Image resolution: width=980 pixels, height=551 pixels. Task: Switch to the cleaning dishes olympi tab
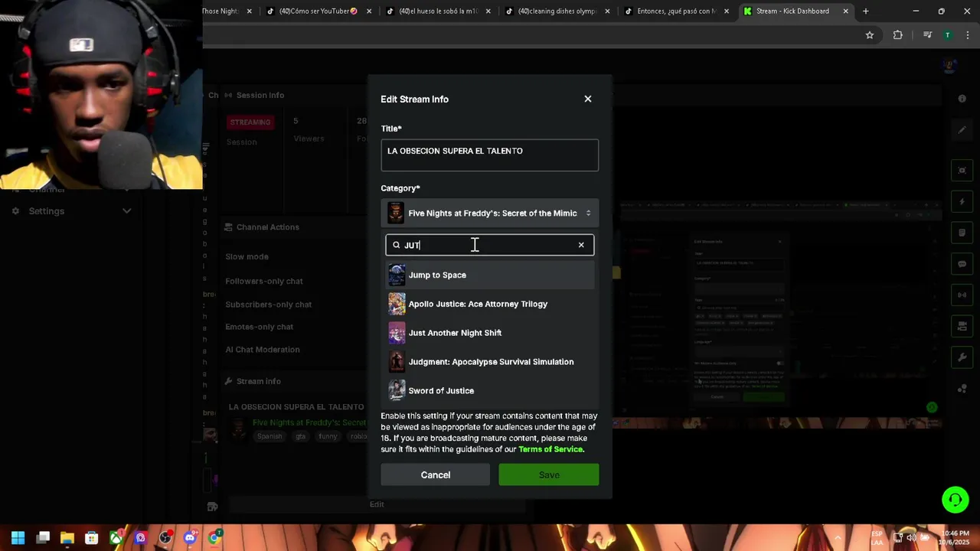tap(557, 11)
